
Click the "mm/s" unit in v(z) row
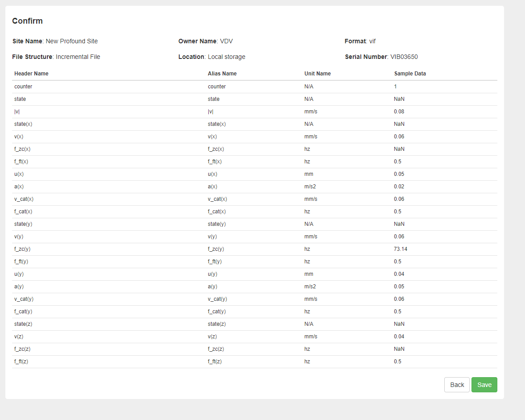311,337
